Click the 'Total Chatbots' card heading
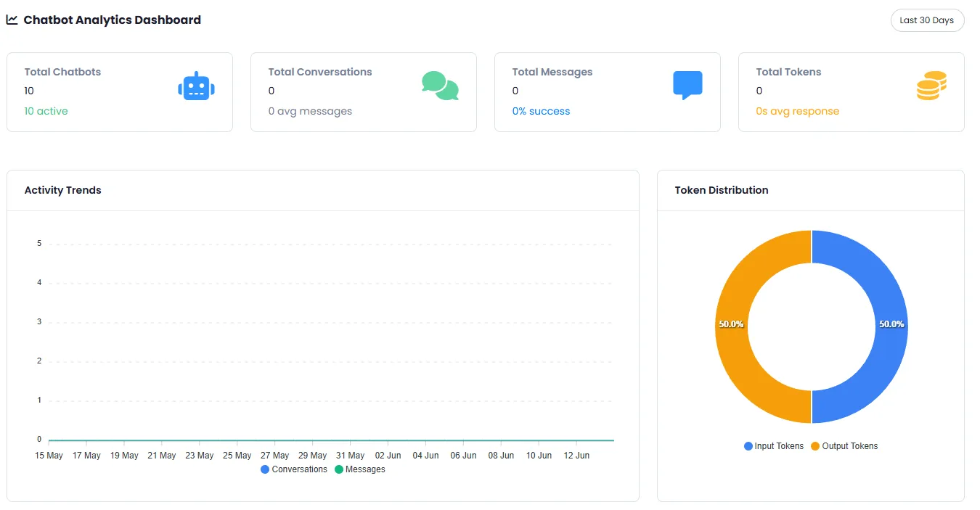Screen dimensions: 980x510 click(x=62, y=72)
